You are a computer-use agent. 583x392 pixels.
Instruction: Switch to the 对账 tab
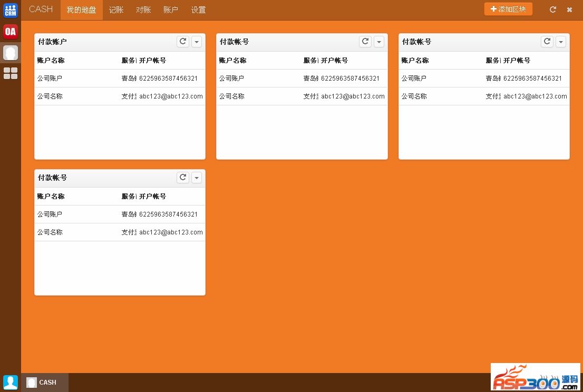click(143, 10)
